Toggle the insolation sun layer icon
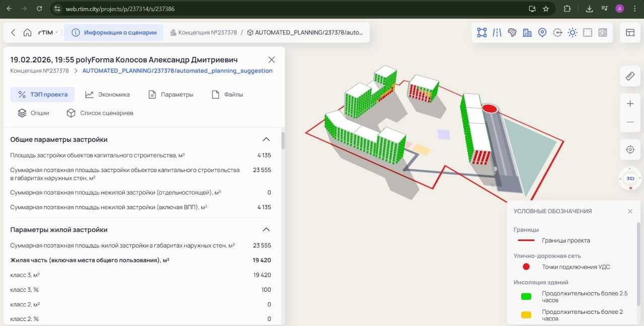This screenshot has height=326, width=644. [573, 33]
